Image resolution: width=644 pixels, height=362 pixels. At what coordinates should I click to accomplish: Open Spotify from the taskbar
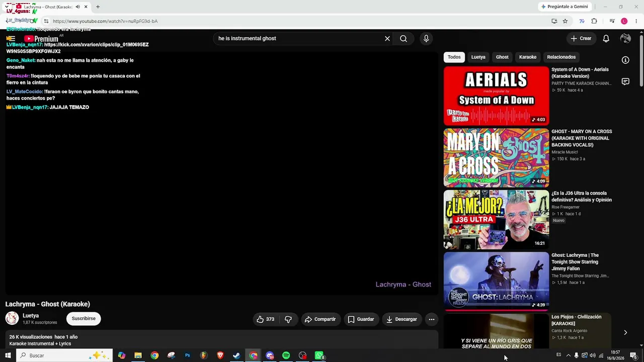(286, 355)
